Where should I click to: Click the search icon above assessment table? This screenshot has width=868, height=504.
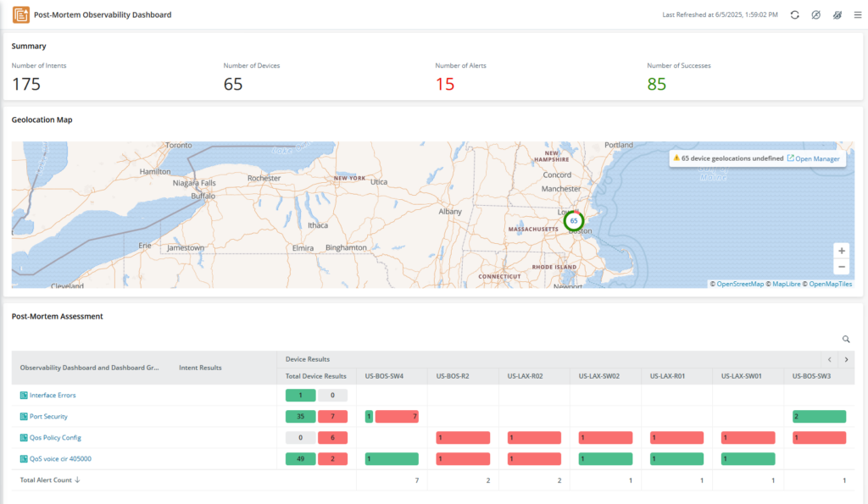[845, 339]
